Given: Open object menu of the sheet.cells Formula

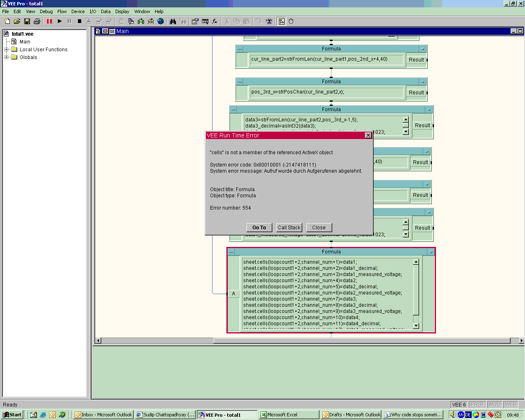Looking at the screenshot, I should 232,252.
